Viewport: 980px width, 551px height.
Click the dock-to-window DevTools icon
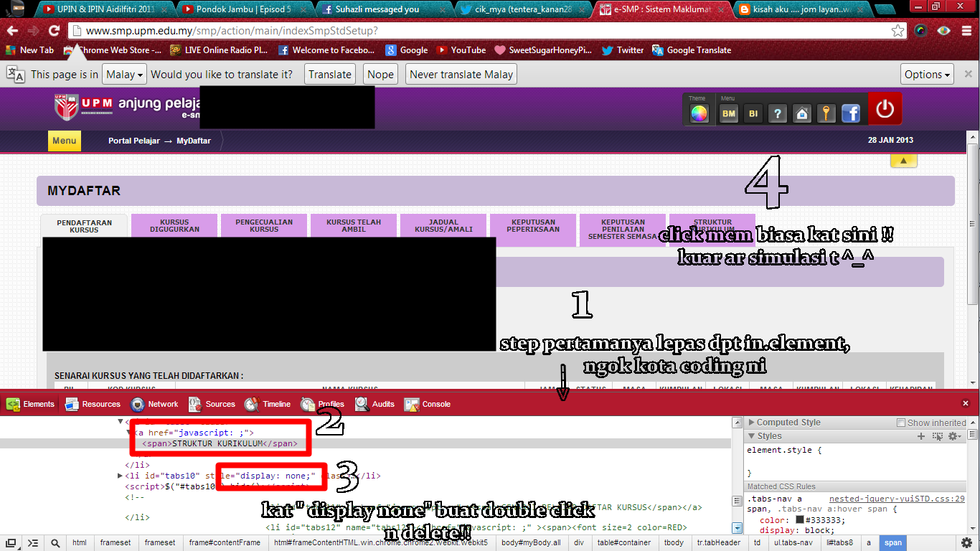[x=11, y=543]
